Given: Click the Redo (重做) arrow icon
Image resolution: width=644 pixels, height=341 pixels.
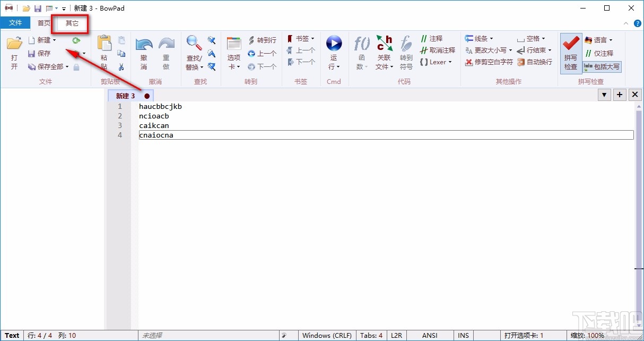Looking at the screenshot, I should click(166, 44).
